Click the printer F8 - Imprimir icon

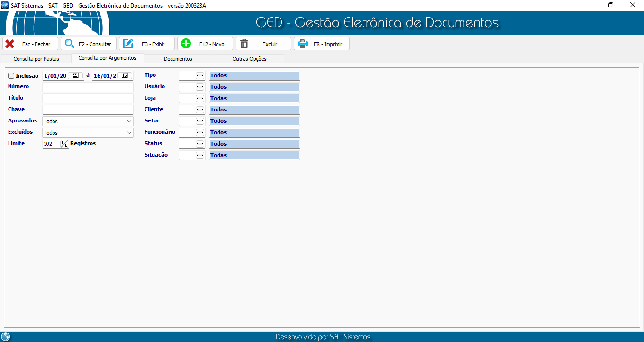tap(303, 44)
